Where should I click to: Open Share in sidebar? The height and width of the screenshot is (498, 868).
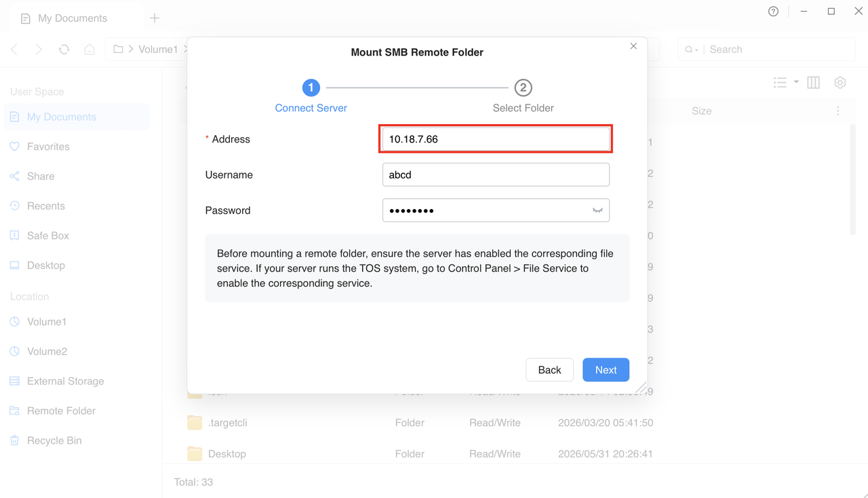(x=77, y=176)
